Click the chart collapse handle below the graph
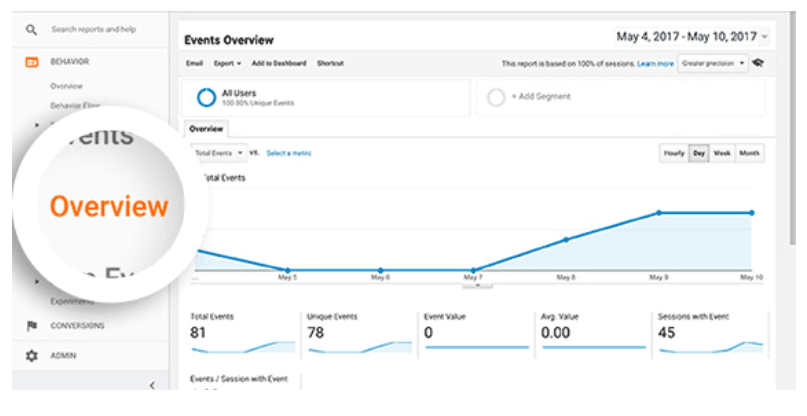Screen dimensions: 807x416 coord(478,285)
